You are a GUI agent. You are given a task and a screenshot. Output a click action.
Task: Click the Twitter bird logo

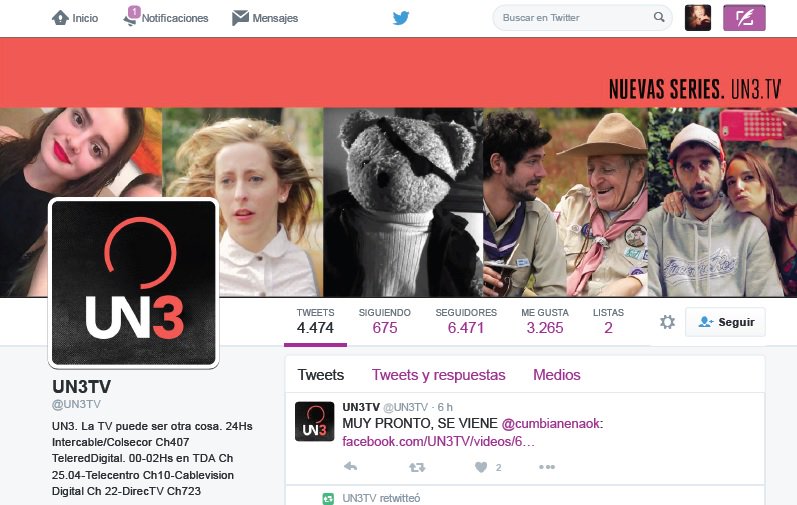(401, 18)
